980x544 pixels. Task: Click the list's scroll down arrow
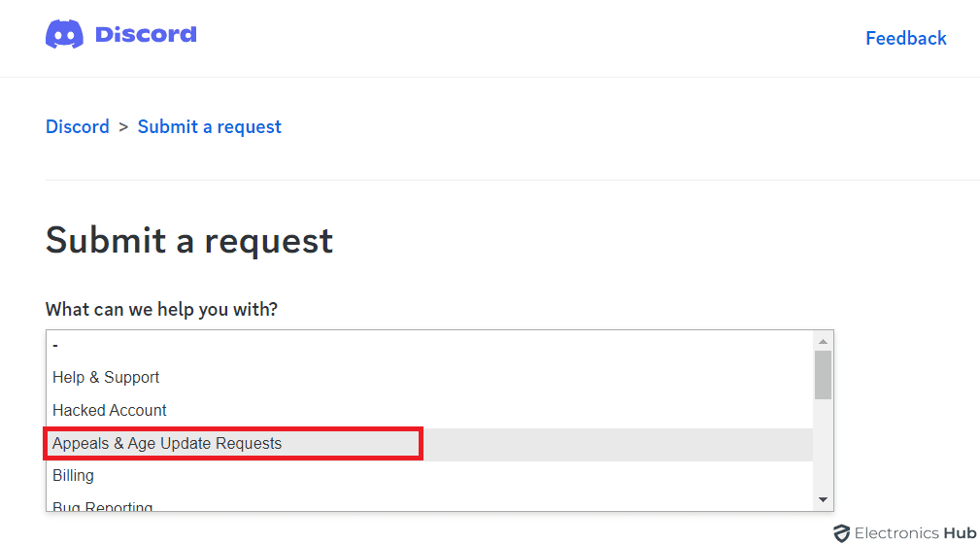click(823, 499)
